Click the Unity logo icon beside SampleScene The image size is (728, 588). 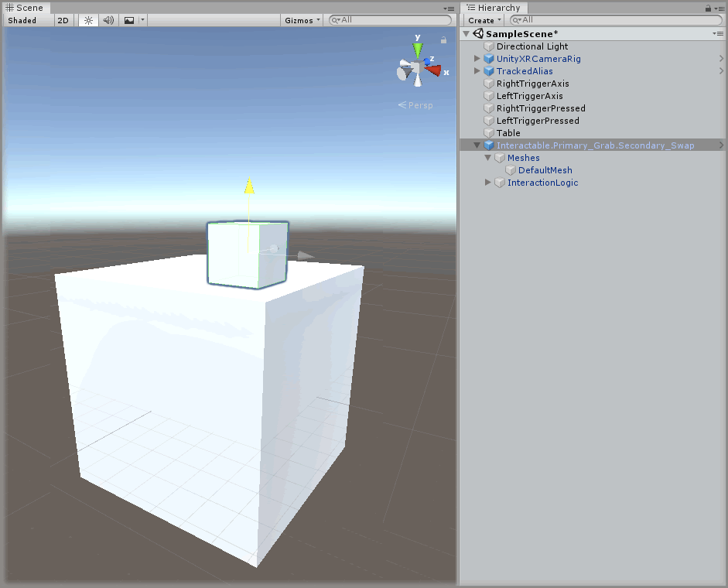point(477,33)
